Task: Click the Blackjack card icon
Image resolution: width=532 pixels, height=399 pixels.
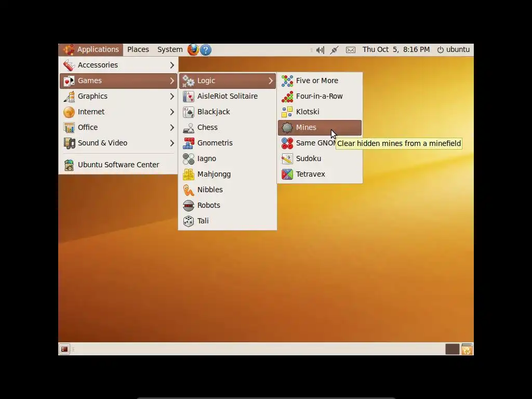Action: click(x=188, y=112)
